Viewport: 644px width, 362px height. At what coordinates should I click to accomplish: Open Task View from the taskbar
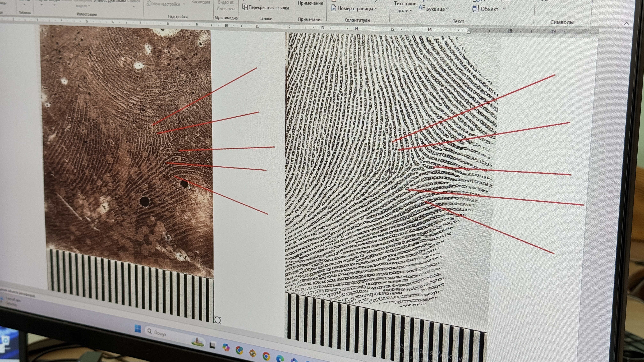coord(212,345)
